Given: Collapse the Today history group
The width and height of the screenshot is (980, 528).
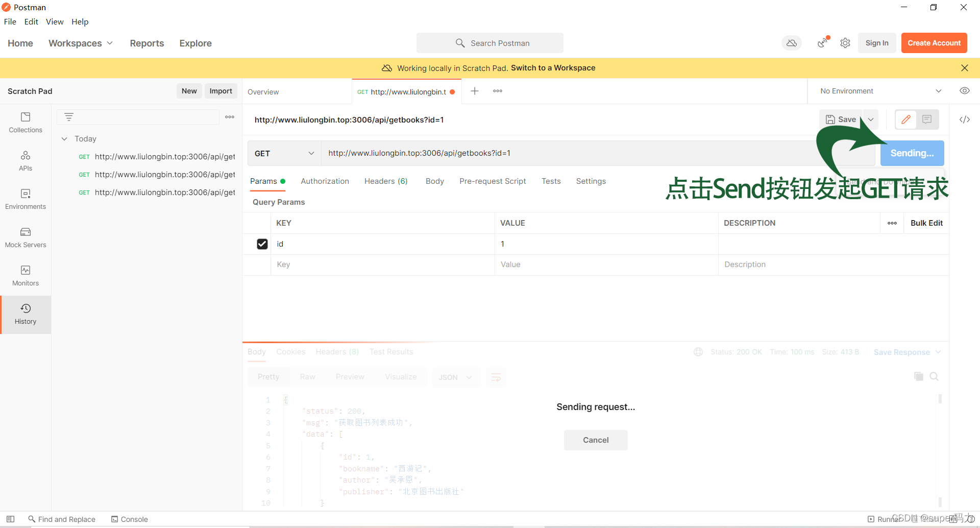Looking at the screenshot, I should [64, 139].
